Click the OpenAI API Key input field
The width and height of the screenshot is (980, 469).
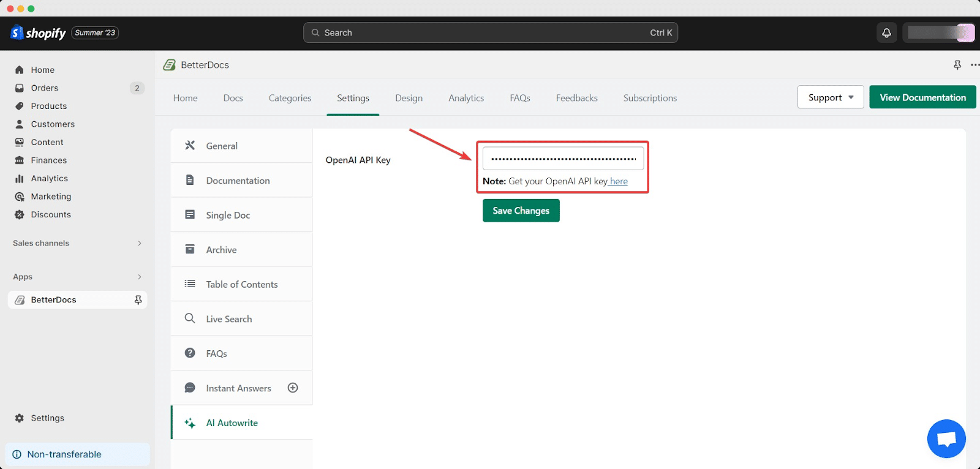(563, 159)
